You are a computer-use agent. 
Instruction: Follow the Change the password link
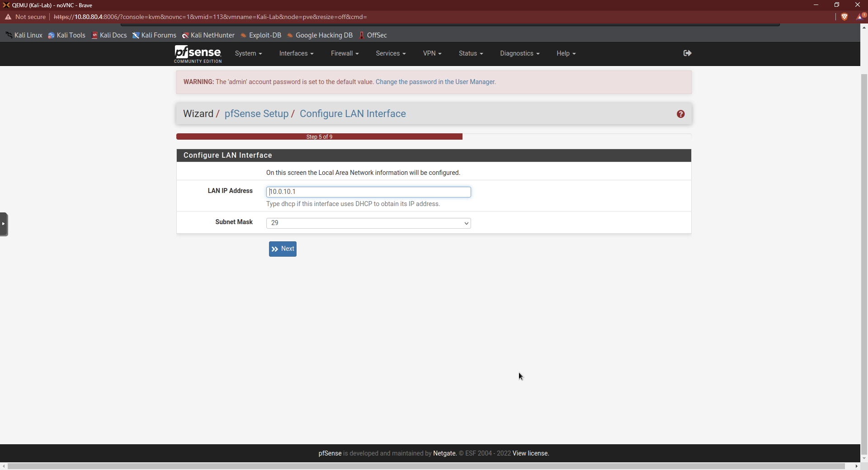point(434,82)
